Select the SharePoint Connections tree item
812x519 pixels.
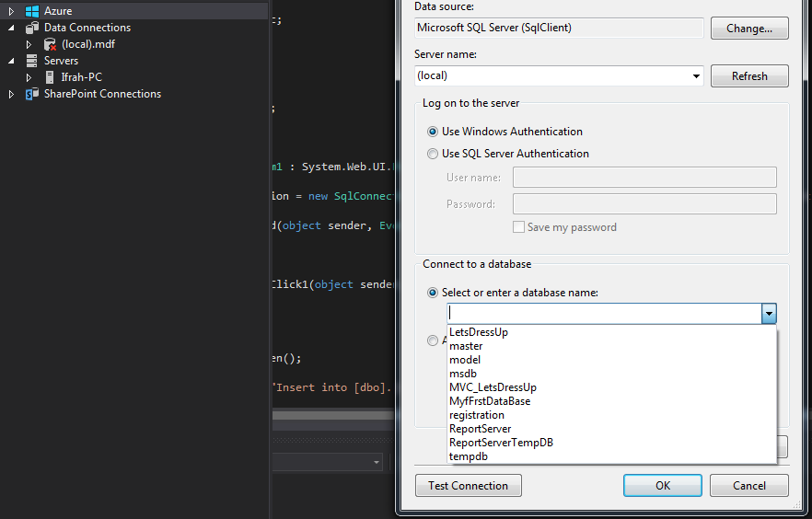102,94
